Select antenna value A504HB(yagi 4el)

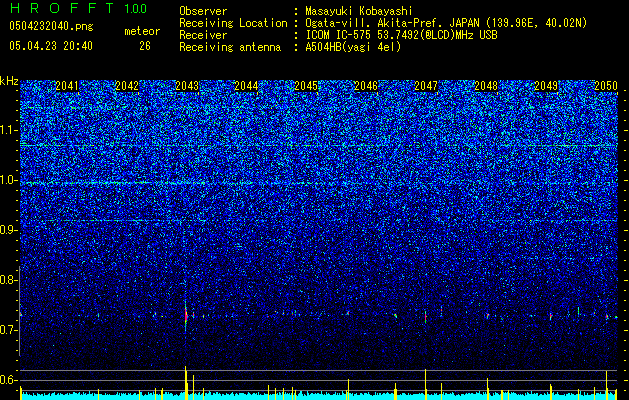pos(353,47)
